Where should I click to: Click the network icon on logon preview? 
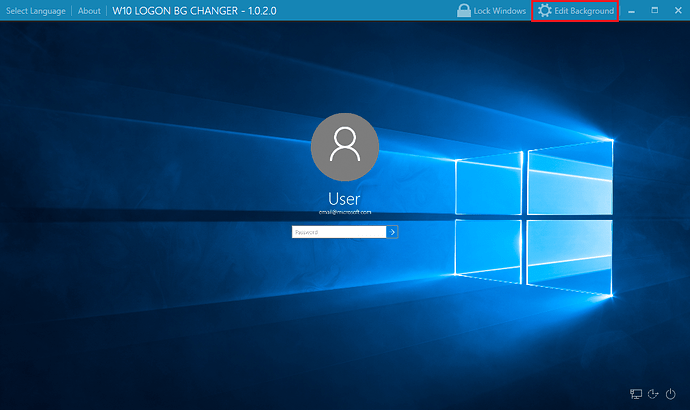pyautogui.click(x=636, y=394)
